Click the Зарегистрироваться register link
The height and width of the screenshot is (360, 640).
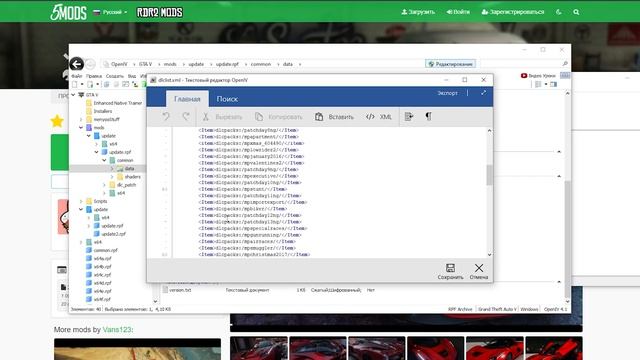point(513,12)
